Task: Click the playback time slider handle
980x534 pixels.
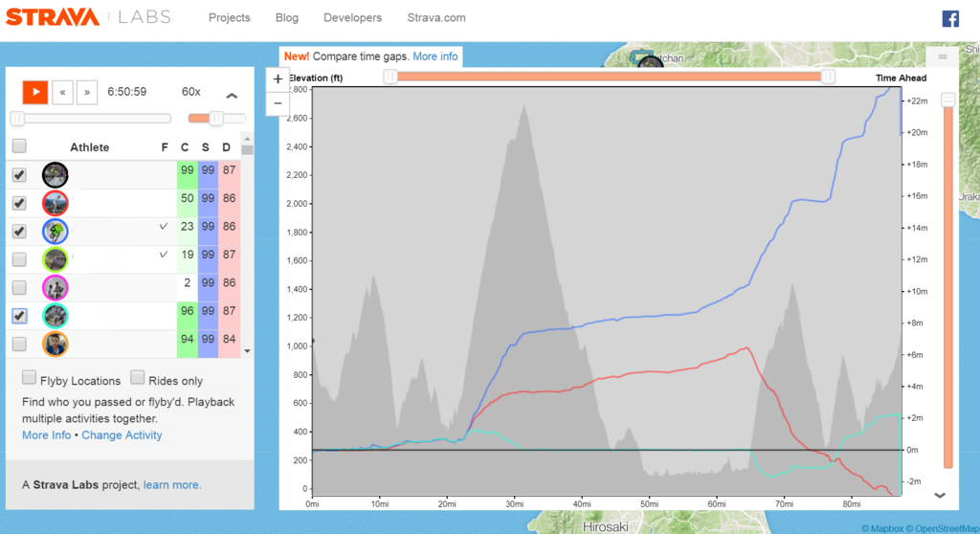Action: tap(17, 118)
